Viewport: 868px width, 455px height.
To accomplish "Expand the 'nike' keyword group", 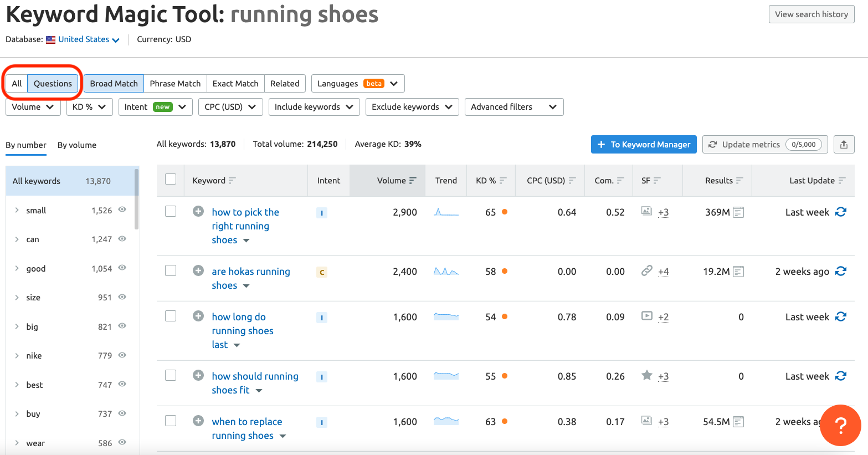I will pyautogui.click(x=17, y=355).
